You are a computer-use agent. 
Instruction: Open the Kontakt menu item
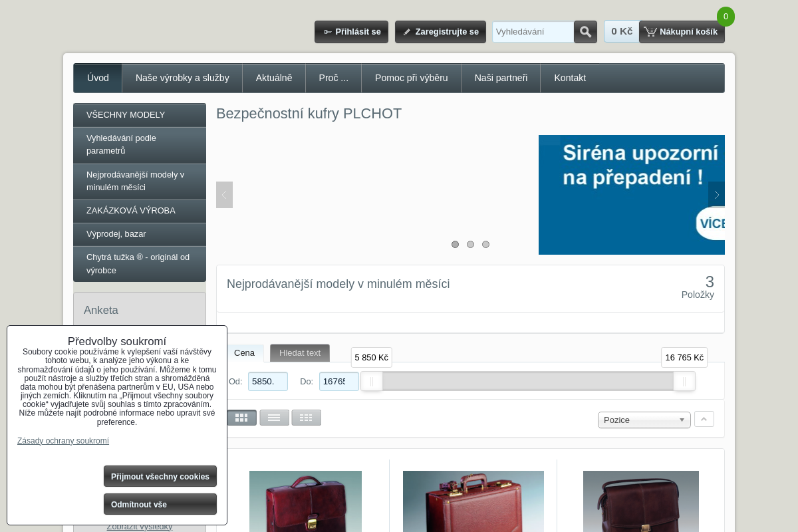pos(570,78)
